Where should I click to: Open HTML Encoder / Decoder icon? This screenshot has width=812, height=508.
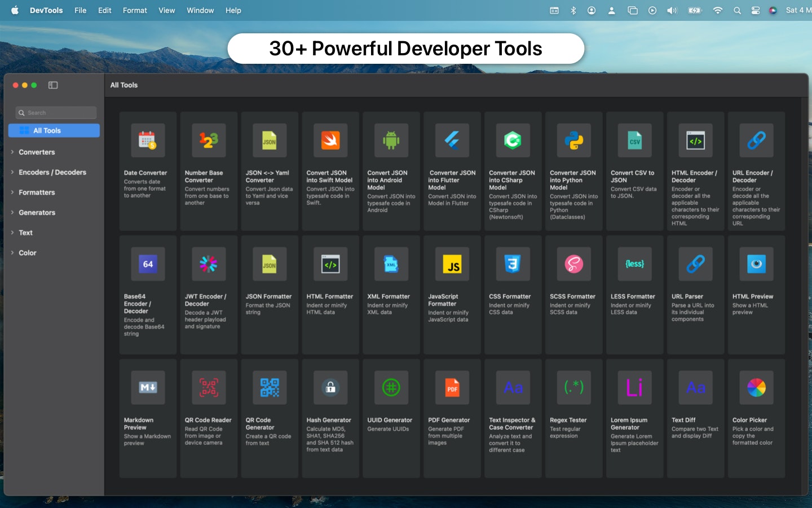point(696,140)
